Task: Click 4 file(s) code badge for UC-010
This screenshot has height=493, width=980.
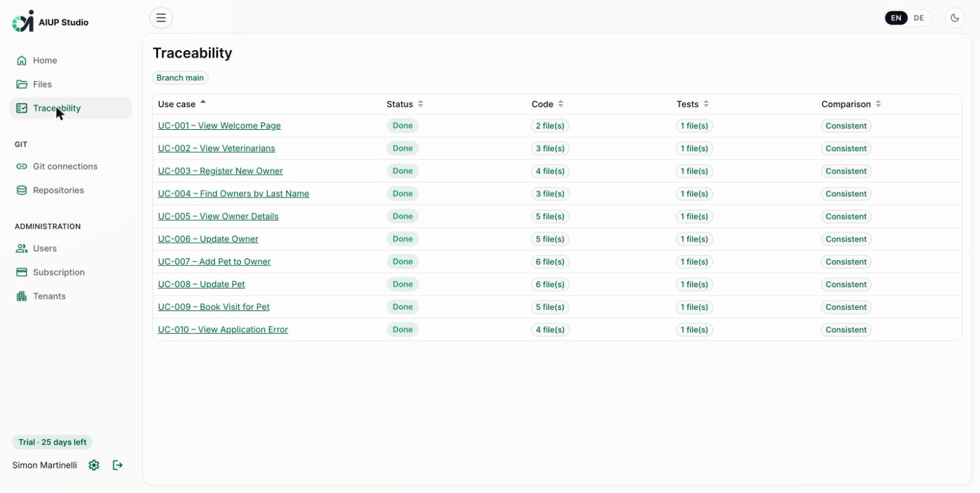Action: 550,329
